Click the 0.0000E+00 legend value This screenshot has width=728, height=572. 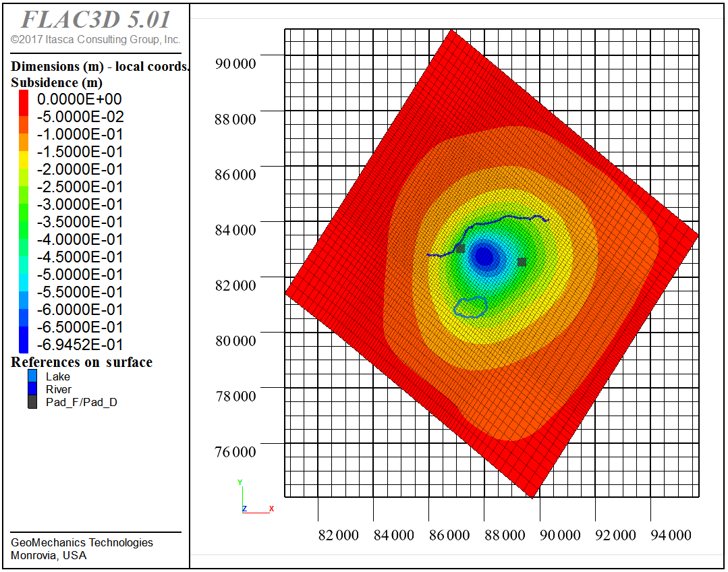[x=80, y=99]
